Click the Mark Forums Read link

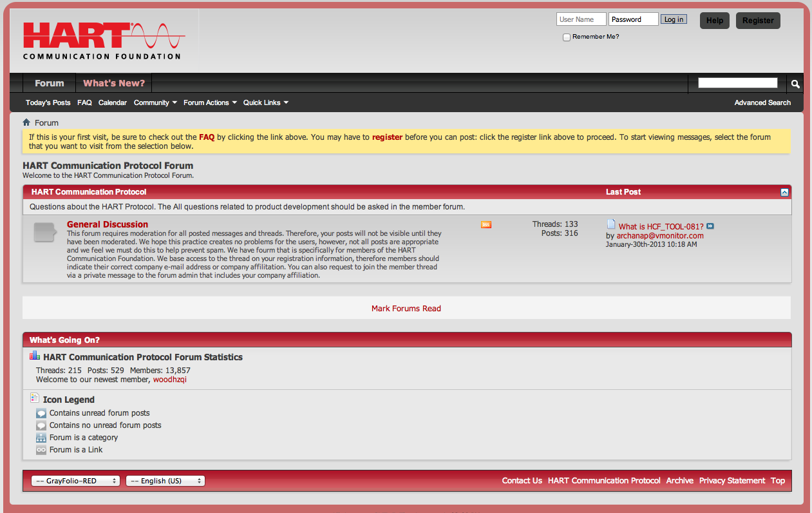(x=406, y=308)
